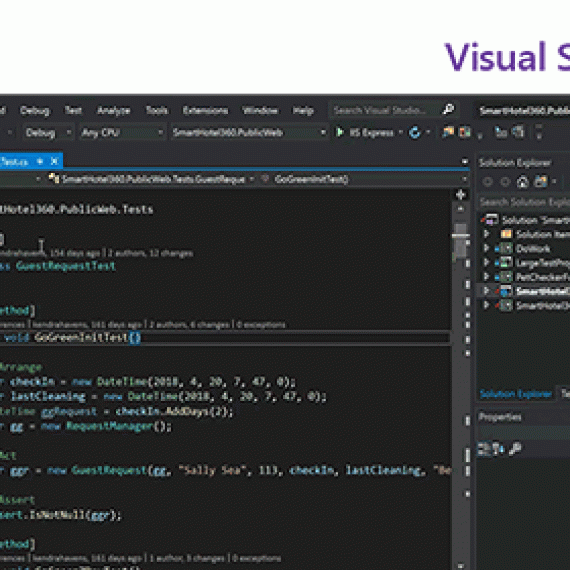Open the Tools menu
The height and width of the screenshot is (570, 570).
157,111
